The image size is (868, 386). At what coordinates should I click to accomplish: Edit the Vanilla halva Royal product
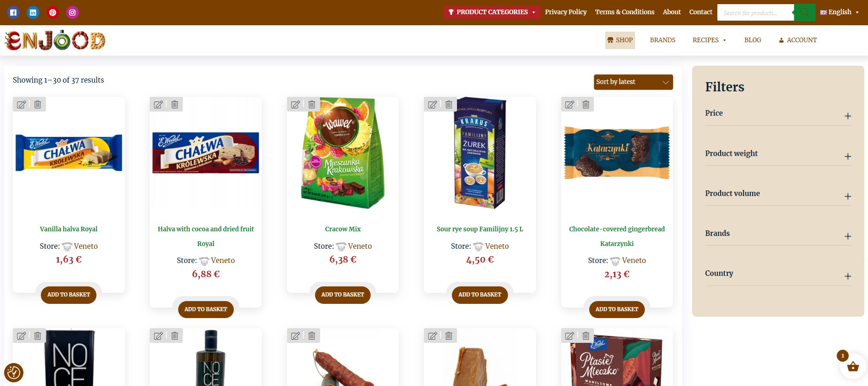click(x=21, y=105)
